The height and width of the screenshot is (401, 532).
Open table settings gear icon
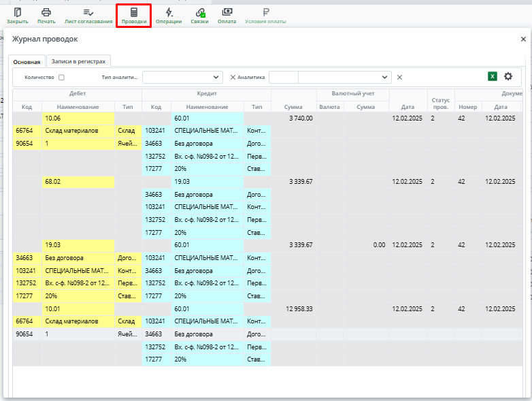coord(508,77)
